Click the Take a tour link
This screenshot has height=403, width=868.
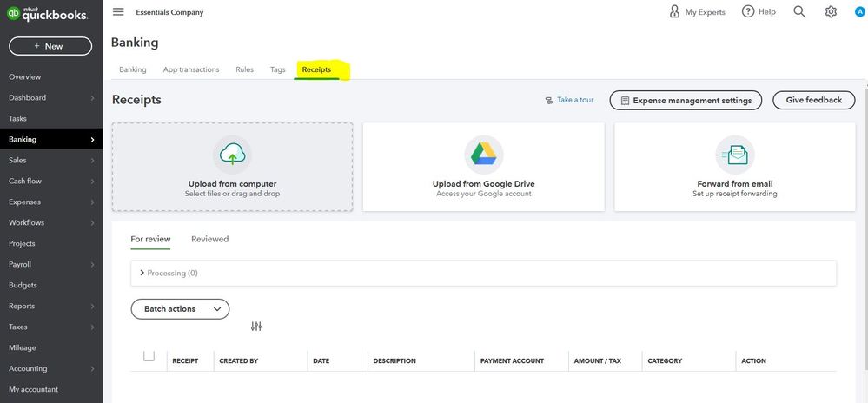(575, 100)
